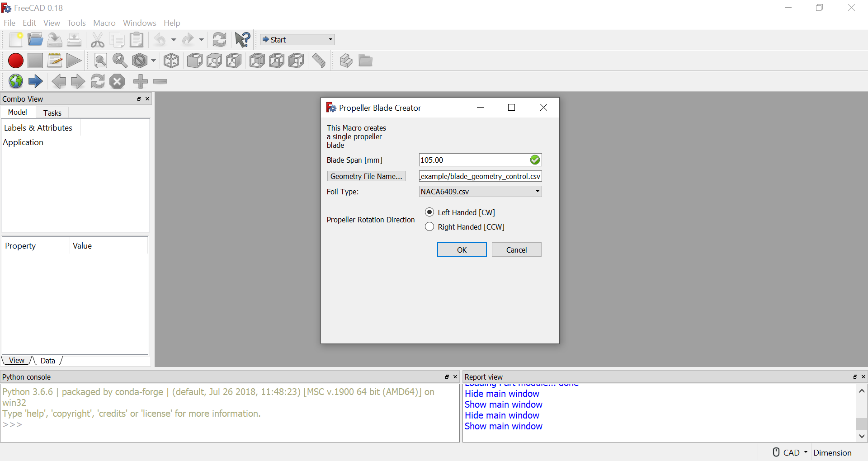This screenshot has width=868, height=461.
Task: Open the File menu
Action: (9, 23)
